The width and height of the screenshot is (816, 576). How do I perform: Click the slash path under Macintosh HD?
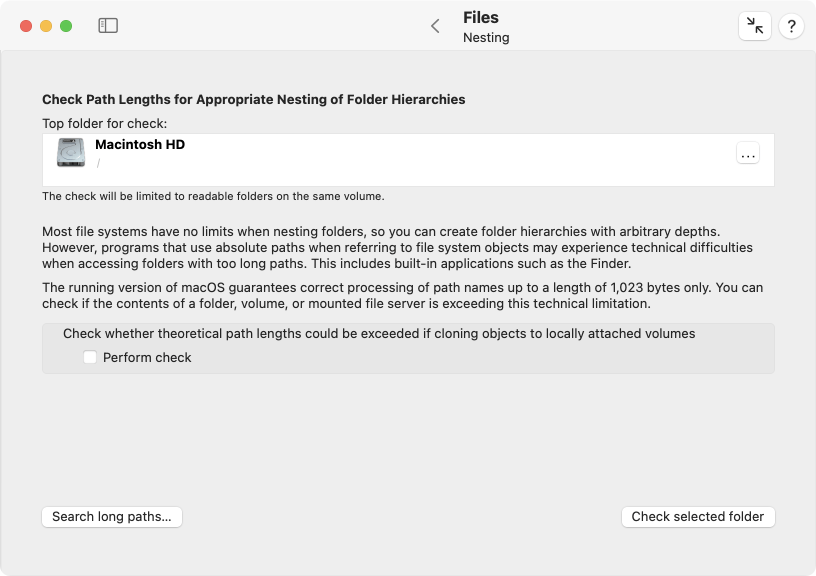pyautogui.click(x=98, y=163)
